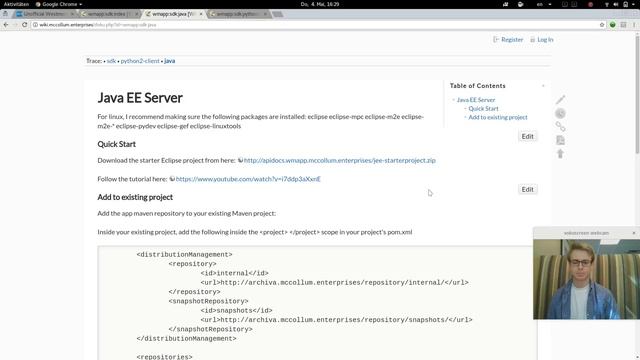Image resolution: width=640 pixels, height=360 pixels.
Task: Open the jee-starterproject.zip download link
Action: click(340, 160)
